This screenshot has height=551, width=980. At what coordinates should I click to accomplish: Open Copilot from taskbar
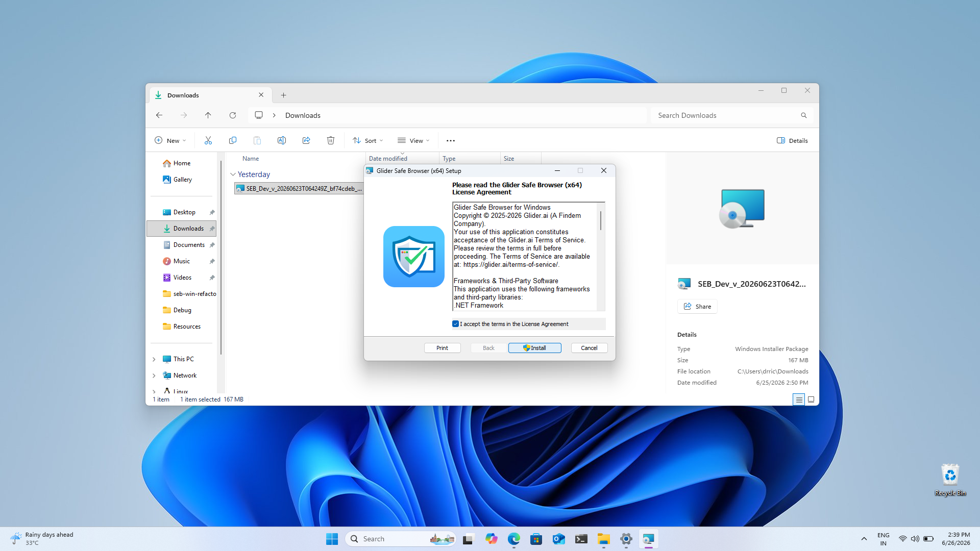(x=492, y=539)
